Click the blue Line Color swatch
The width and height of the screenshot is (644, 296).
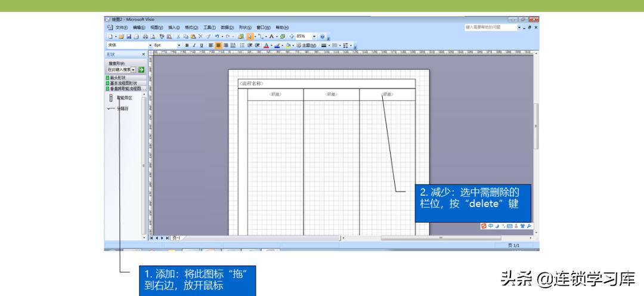tap(277, 45)
